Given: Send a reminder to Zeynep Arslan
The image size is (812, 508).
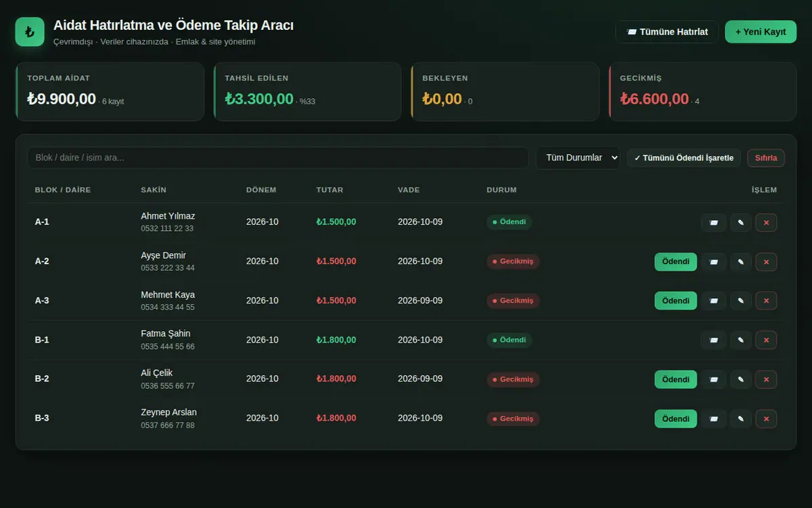Looking at the screenshot, I should [714, 419].
